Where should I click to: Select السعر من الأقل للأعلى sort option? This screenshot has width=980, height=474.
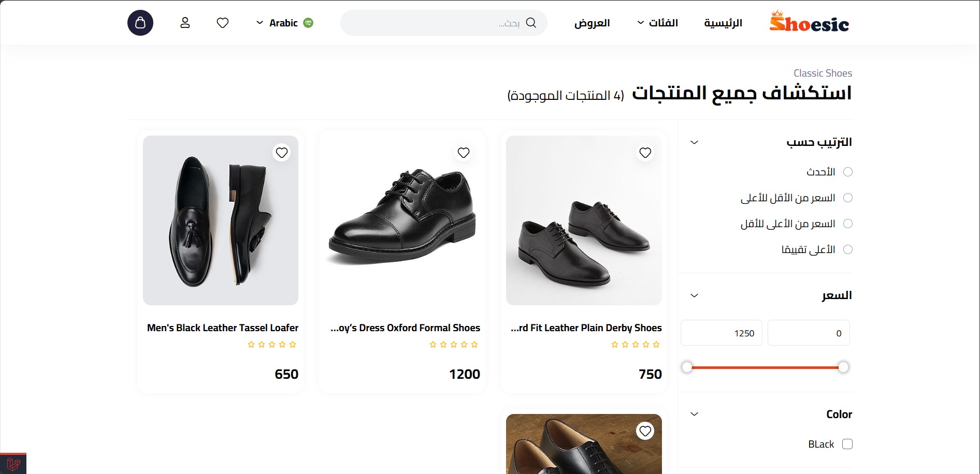tap(848, 198)
